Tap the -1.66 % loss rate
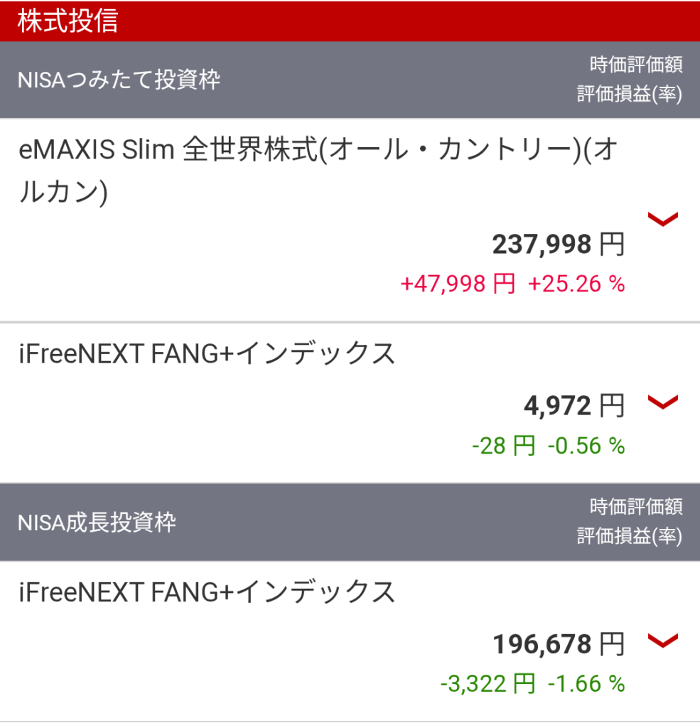The image size is (700, 728). (x=586, y=685)
